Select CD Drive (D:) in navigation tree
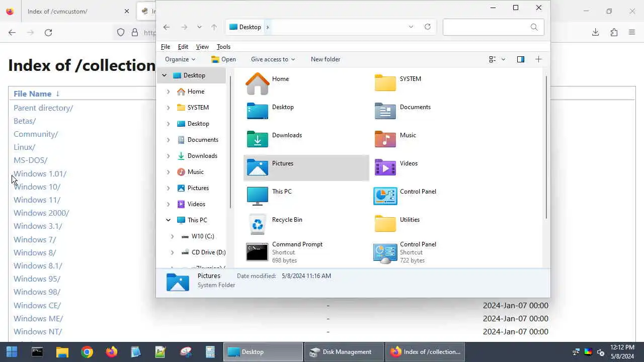644x362 pixels. pos(203,252)
